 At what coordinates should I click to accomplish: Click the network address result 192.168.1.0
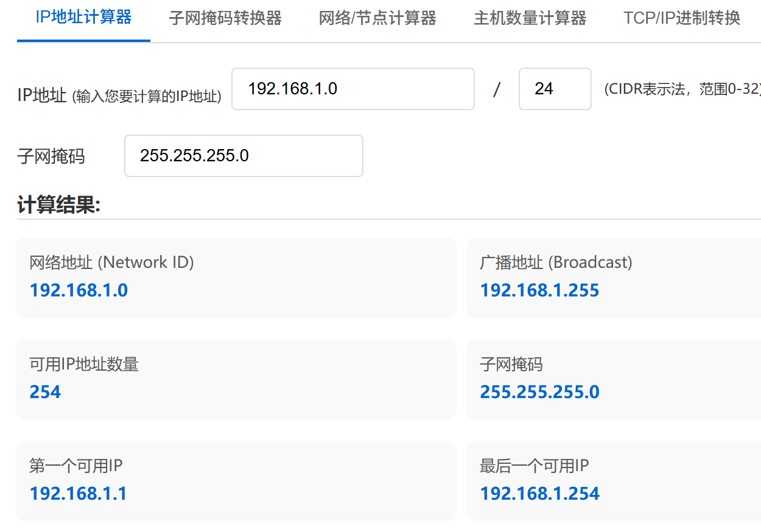coord(79,290)
